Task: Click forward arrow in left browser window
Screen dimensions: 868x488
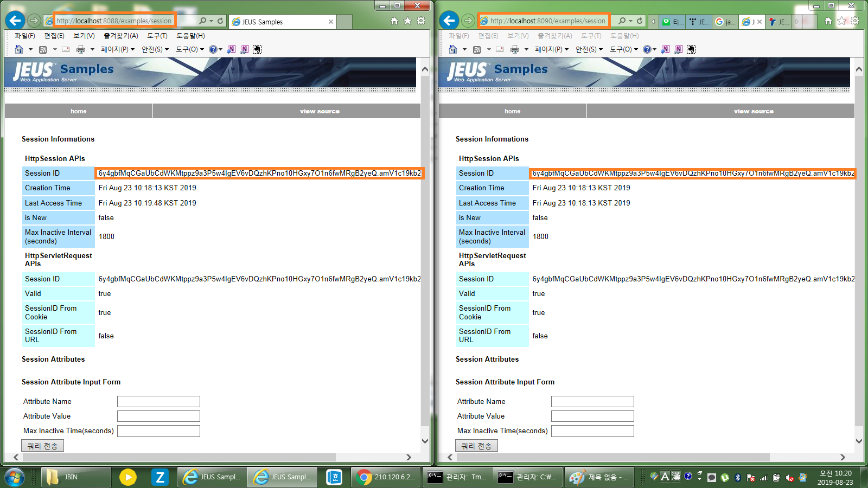Action: point(34,21)
